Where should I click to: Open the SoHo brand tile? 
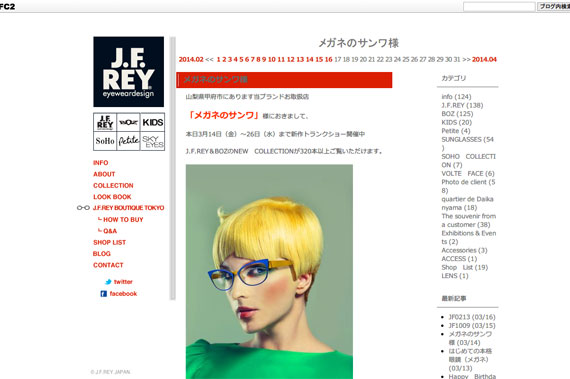pyautogui.click(x=105, y=141)
